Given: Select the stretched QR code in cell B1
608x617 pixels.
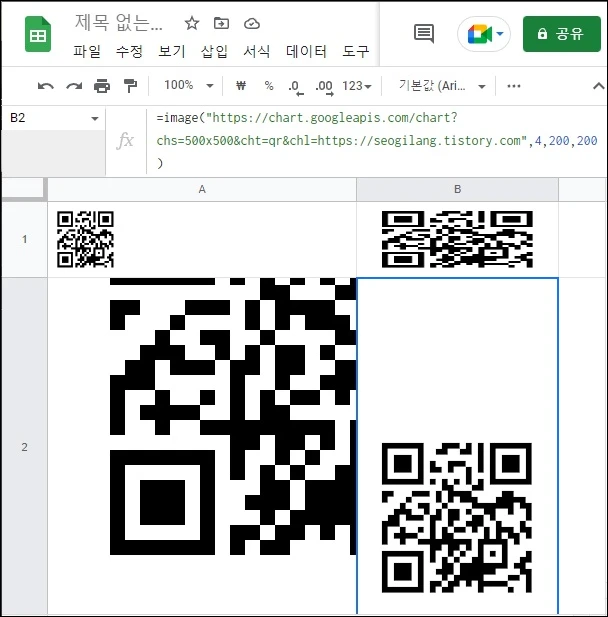Looking at the screenshot, I should [x=457, y=239].
